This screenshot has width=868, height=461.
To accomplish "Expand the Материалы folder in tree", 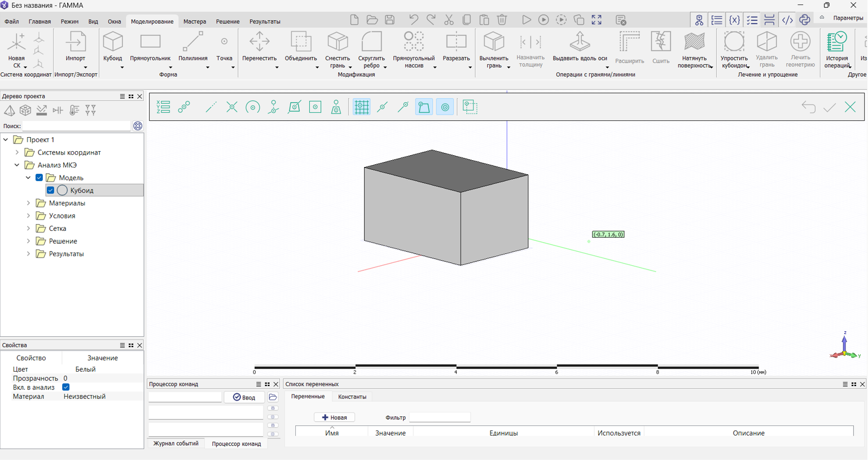I will 28,203.
